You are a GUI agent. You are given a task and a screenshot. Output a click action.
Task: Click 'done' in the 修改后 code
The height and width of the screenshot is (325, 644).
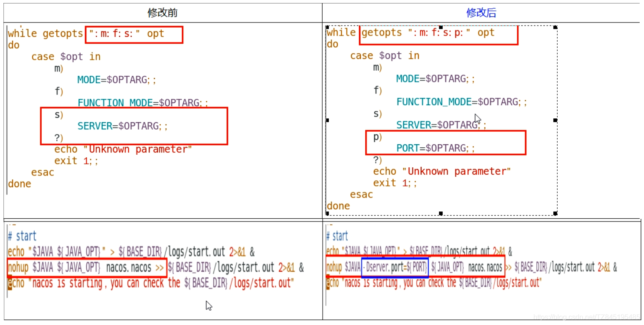coord(339,206)
